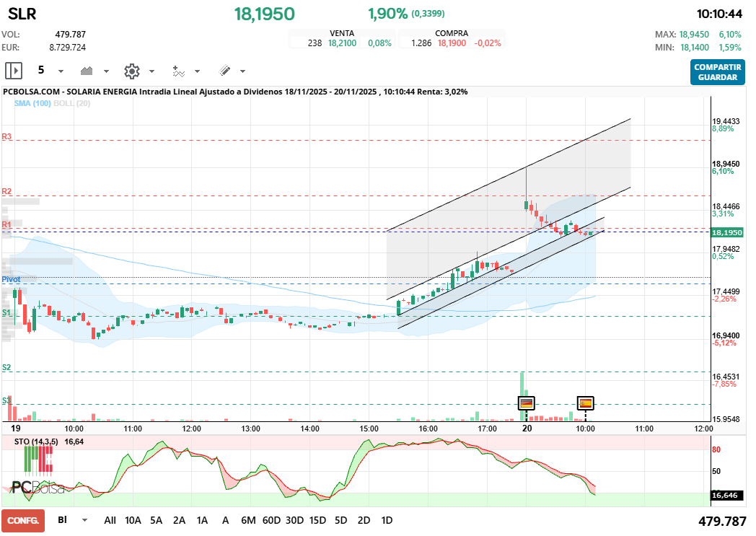Click the last price 18,1950

[x=264, y=14]
